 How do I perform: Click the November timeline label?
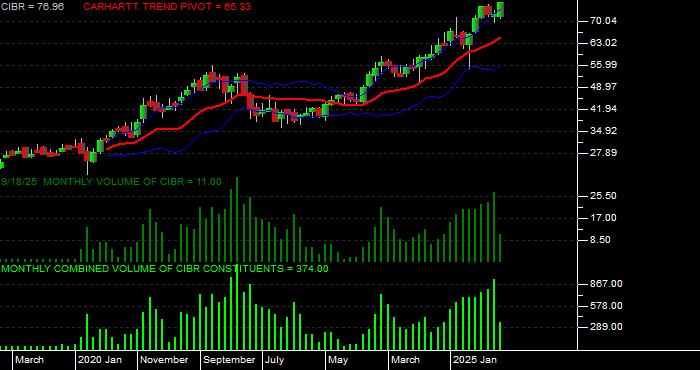[x=165, y=360]
